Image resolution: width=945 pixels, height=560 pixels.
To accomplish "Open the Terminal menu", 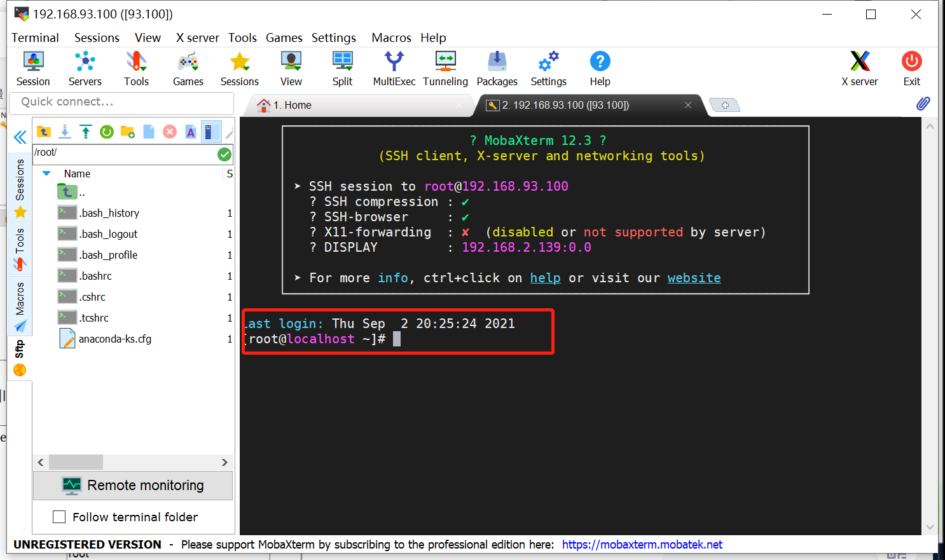I will (35, 38).
